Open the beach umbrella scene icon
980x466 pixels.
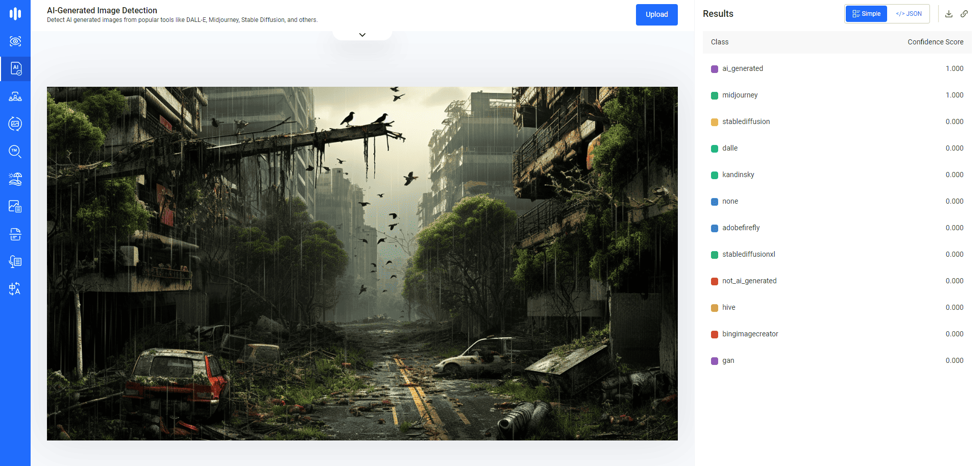coord(15,179)
